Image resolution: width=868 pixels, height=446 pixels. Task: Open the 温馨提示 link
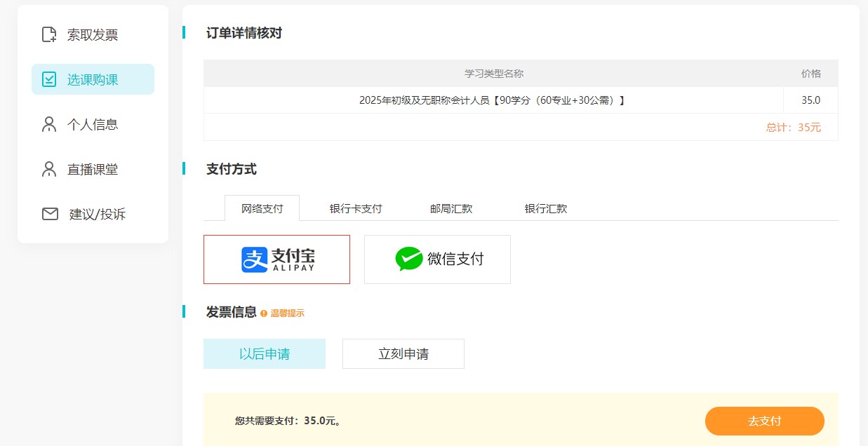click(x=288, y=313)
